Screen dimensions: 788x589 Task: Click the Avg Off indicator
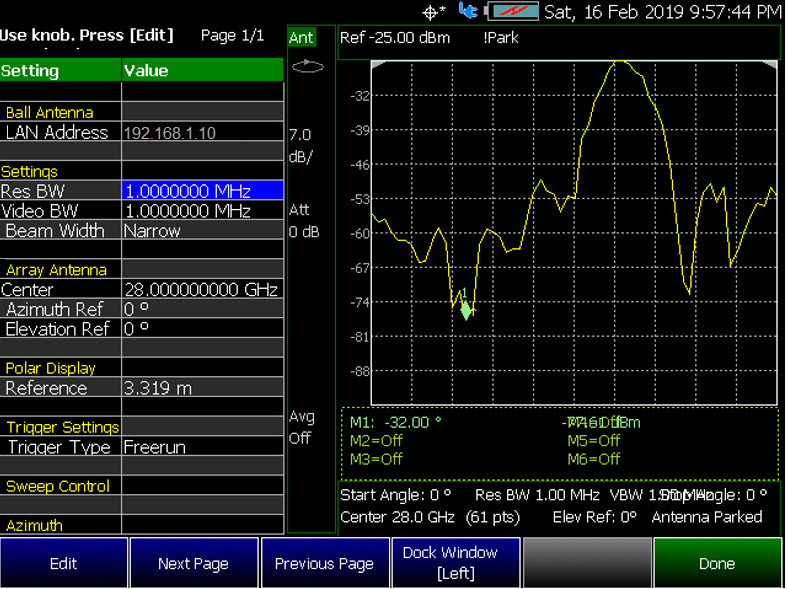pyautogui.click(x=302, y=427)
